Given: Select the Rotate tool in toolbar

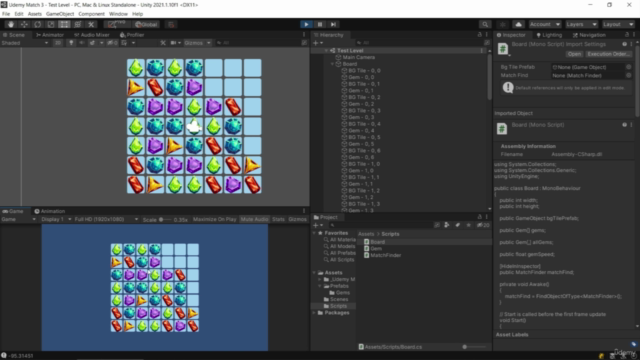Looking at the screenshot, I should (38, 24).
